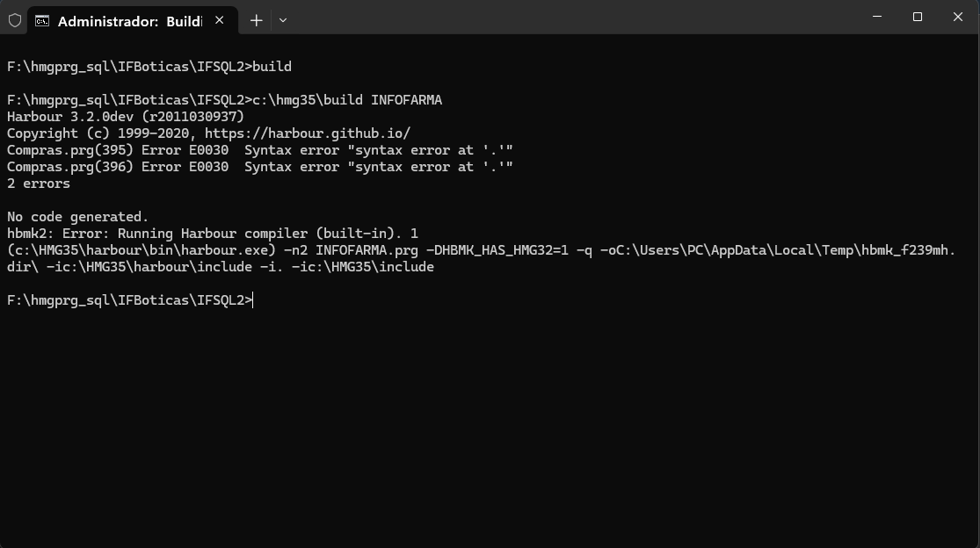Expand the new tab profiles dropdown
This screenshot has width=980, height=548.
point(283,20)
